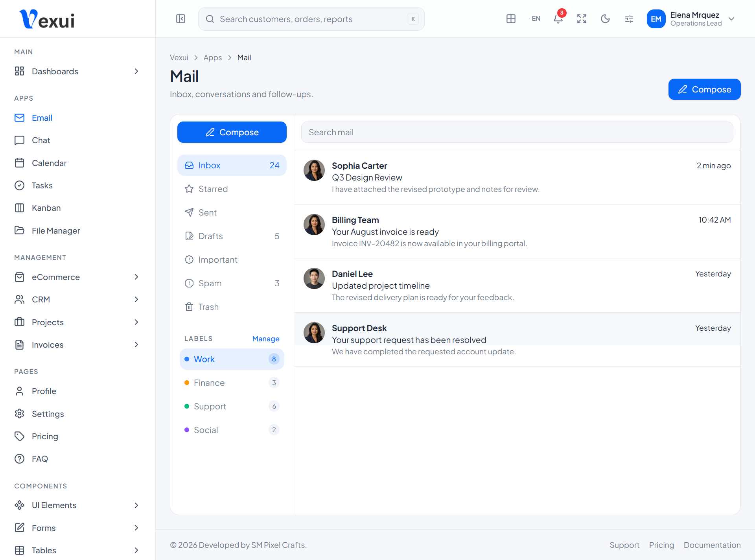The width and height of the screenshot is (755, 560).
Task: Expand the Projects submenu
Action: [136, 322]
